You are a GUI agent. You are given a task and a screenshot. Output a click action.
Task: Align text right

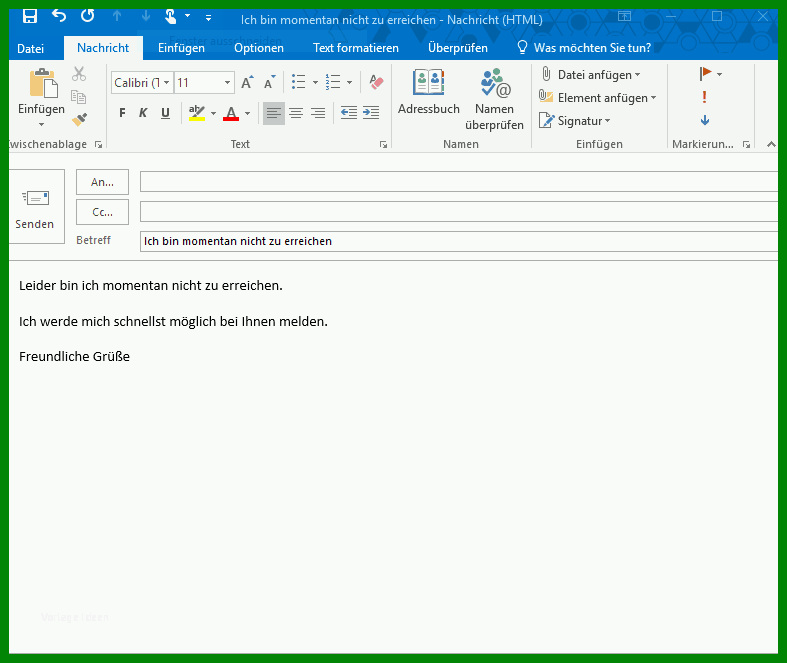318,113
